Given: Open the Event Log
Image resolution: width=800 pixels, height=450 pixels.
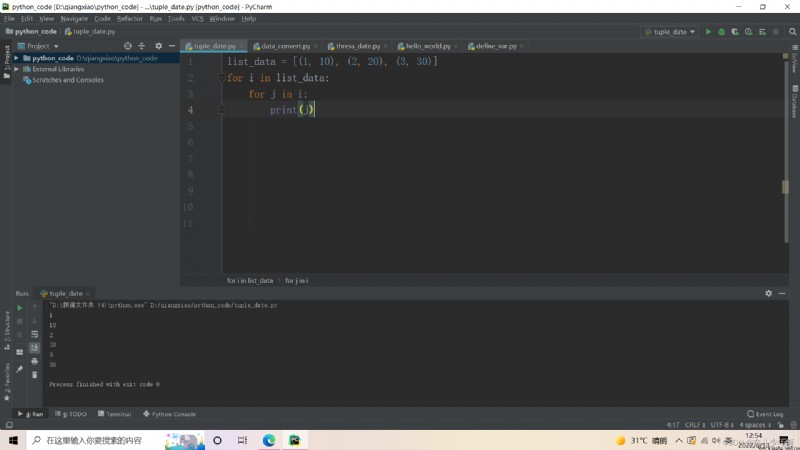Looking at the screenshot, I should 765,414.
